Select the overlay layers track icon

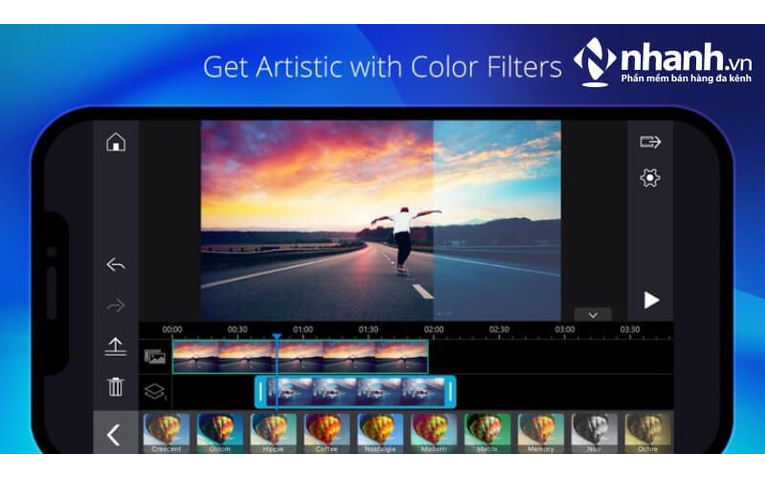pyautogui.click(x=155, y=392)
